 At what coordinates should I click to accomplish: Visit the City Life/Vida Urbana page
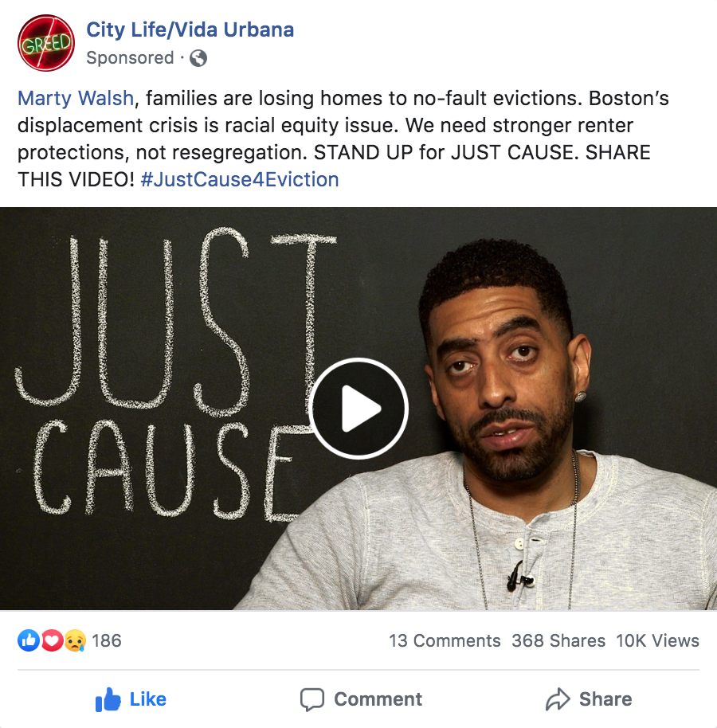[190, 29]
